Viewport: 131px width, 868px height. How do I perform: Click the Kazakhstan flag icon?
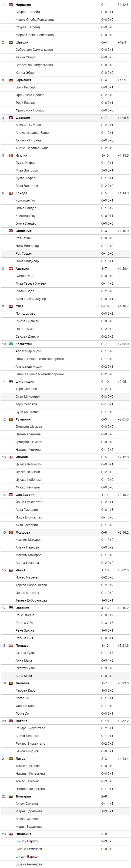click(10, 344)
